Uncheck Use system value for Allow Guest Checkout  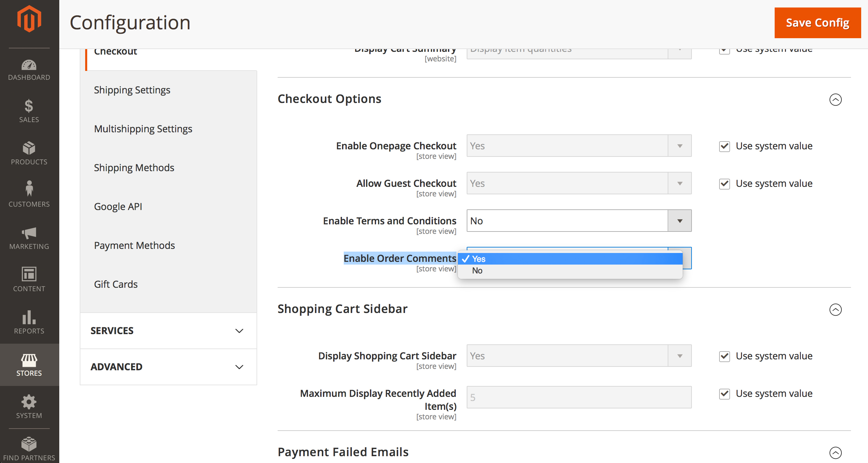725,184
